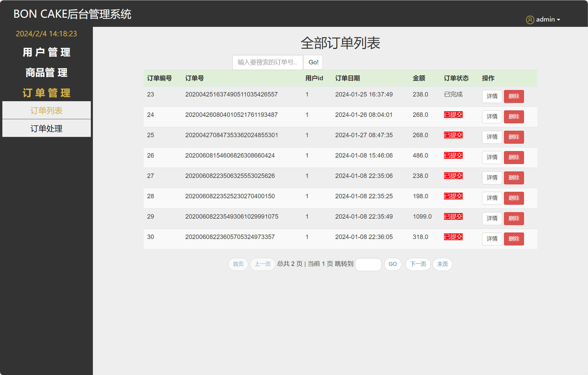Click the order number search input
This screenshot has height=375, width=588.
click(x=267, y=62)
